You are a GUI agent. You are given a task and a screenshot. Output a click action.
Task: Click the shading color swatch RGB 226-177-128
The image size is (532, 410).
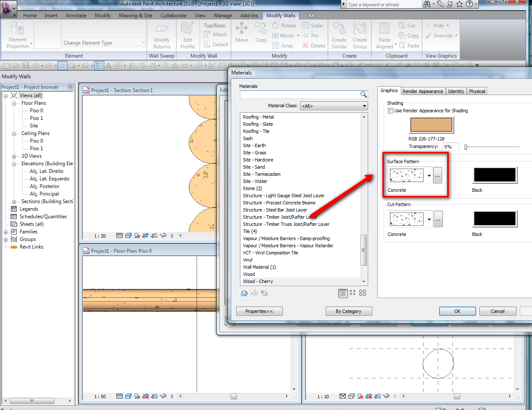[431, 124]
